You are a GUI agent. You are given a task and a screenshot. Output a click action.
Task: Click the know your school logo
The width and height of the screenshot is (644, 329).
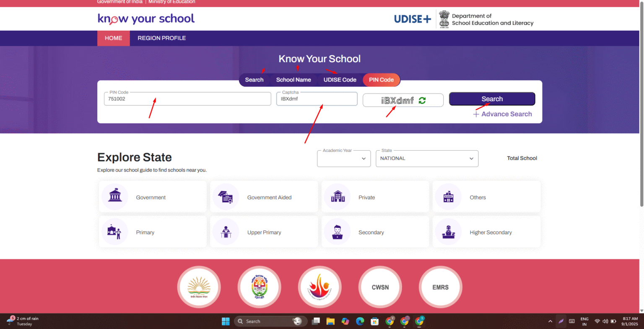point(145,18)
